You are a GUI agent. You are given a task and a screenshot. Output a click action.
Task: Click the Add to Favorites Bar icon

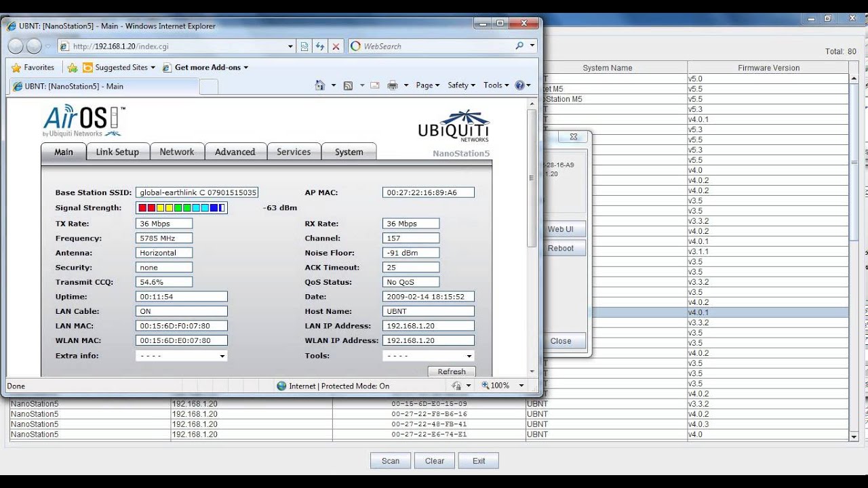tap(73, 68)
